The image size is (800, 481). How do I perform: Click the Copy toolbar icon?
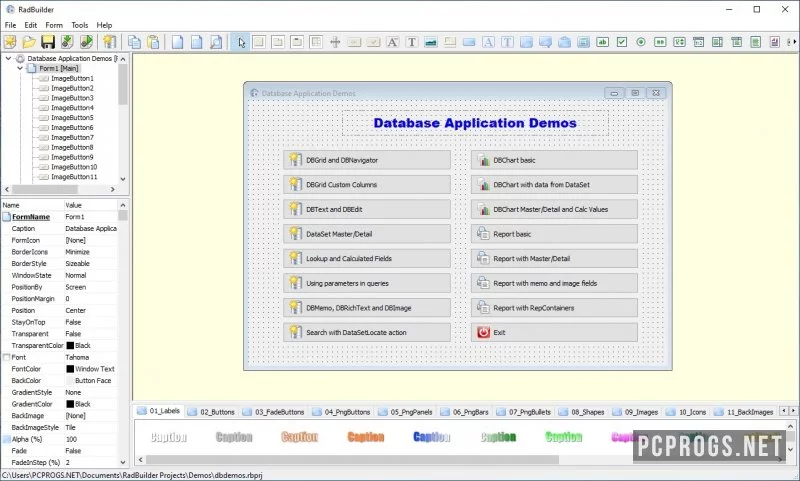(134, 42)
